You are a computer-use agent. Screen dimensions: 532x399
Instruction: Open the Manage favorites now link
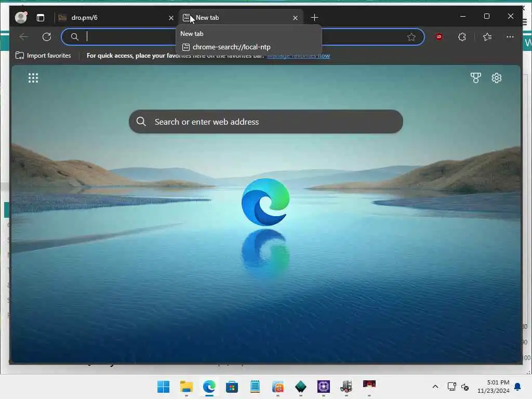(299, 56)
